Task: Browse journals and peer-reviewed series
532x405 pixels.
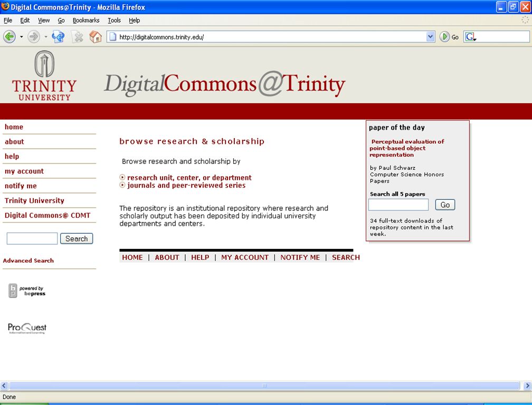Action: tap(186, 185)
